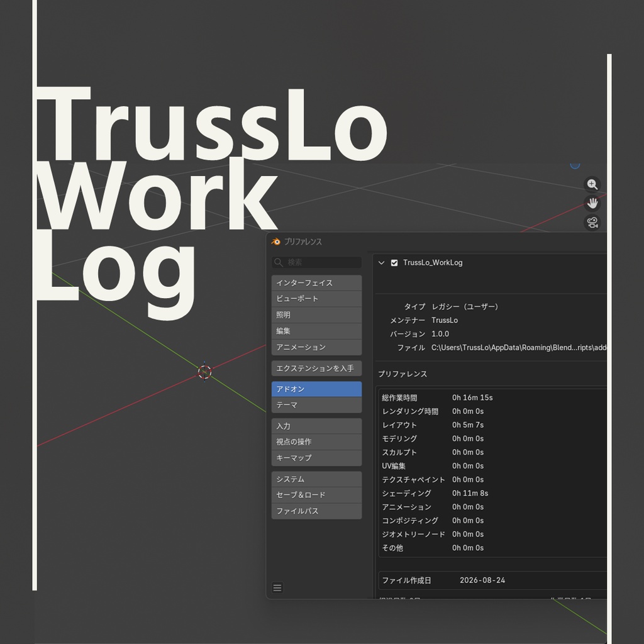
Task: Click the その他 row label
Action: 392,548
